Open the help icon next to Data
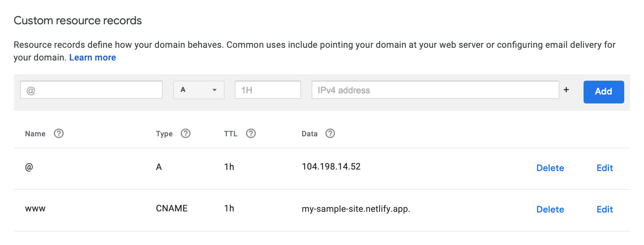This screenshot has width=644, height=245. 330,133
